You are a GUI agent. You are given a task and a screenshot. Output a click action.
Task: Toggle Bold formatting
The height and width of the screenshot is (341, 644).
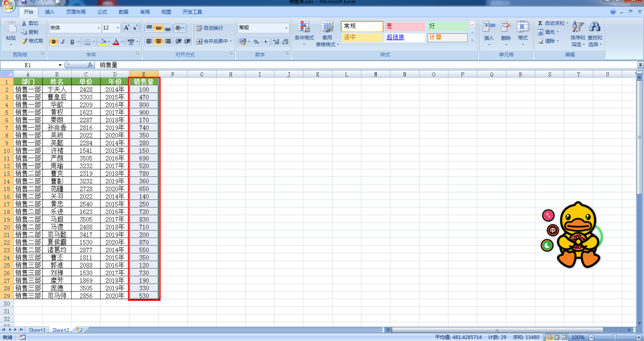point(54,41)
